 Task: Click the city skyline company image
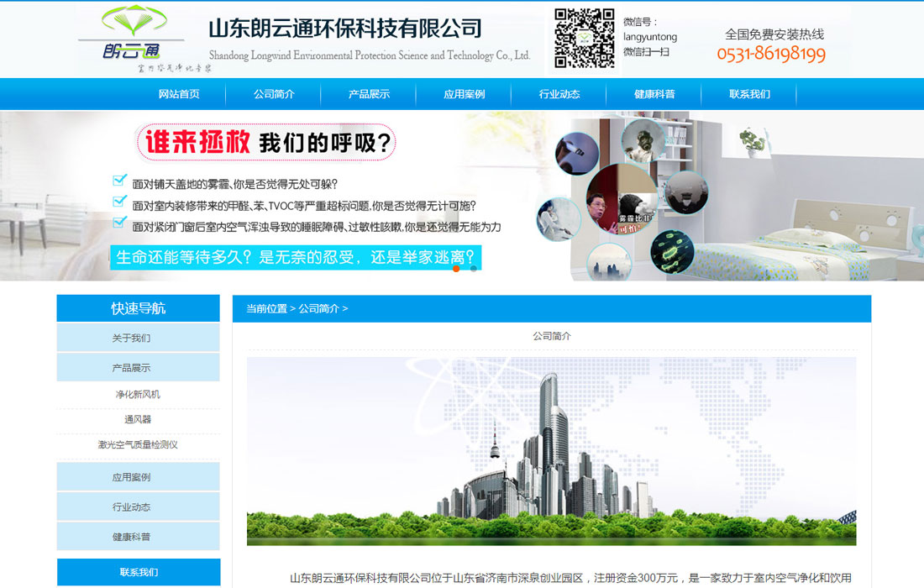[x=552, y=451]
